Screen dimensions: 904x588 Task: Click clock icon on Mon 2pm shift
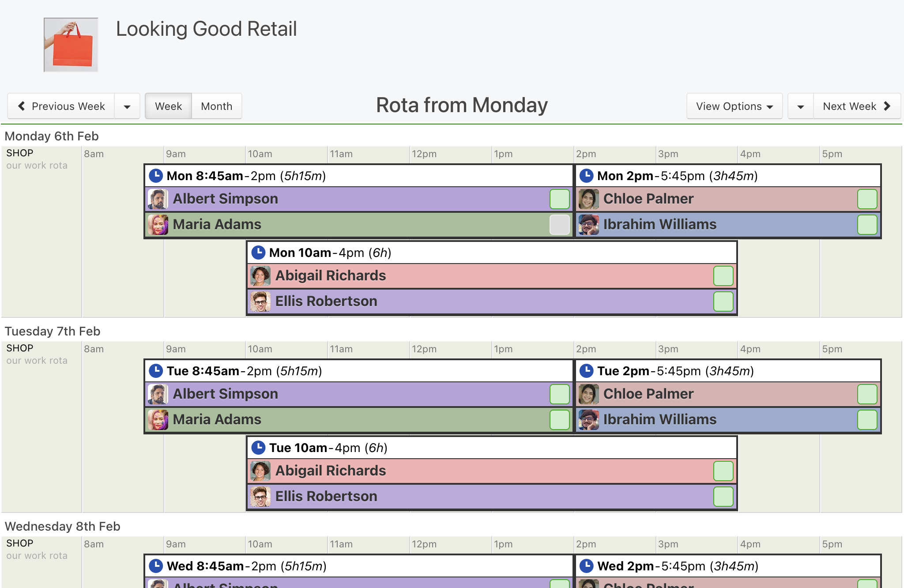pyautogui.click(x=586, y=176)
